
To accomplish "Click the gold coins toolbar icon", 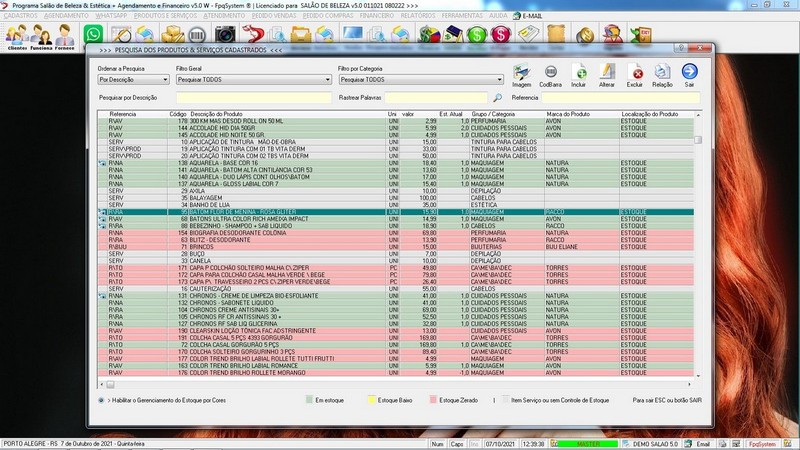I will point(585,35).
